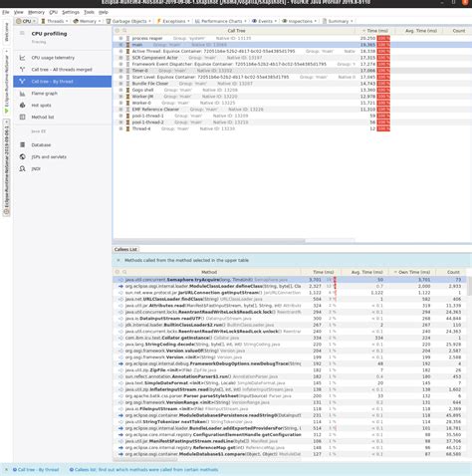Open the JNDI view
This screenshot has width=472, height=476.
pos(36,169)
